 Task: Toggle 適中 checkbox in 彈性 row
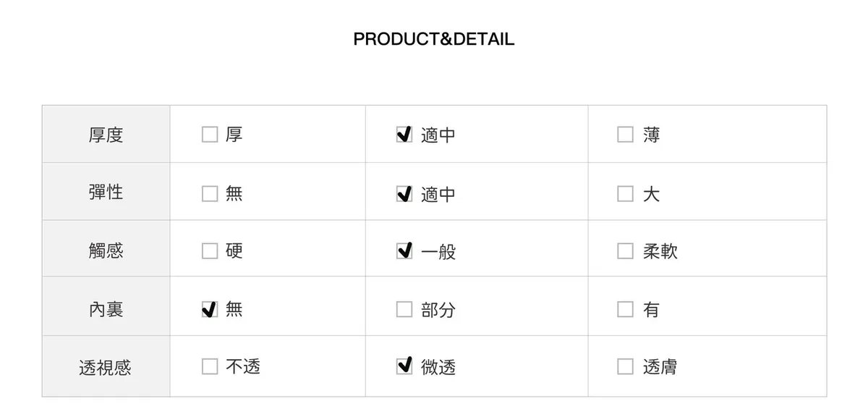point(404,194)
